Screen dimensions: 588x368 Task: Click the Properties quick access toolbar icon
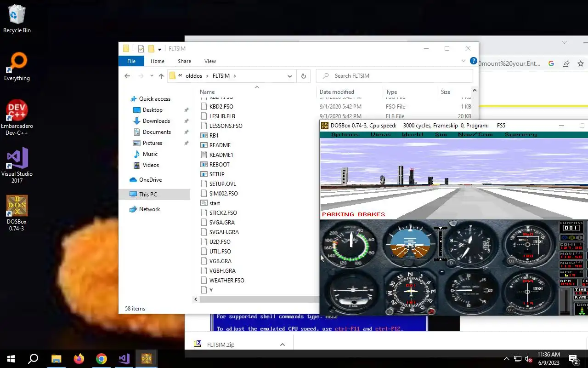(x=141, y=48)
